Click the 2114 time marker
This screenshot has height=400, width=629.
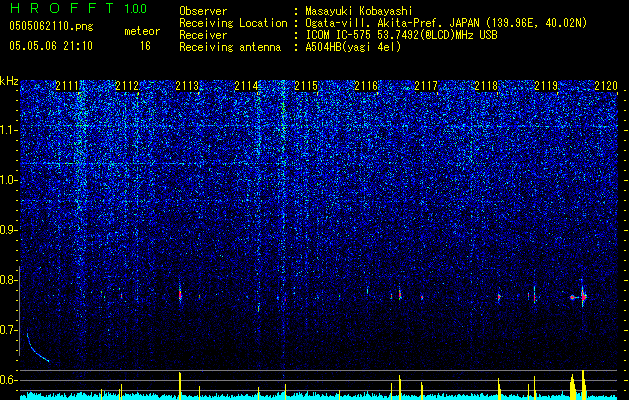click(246, 85)
